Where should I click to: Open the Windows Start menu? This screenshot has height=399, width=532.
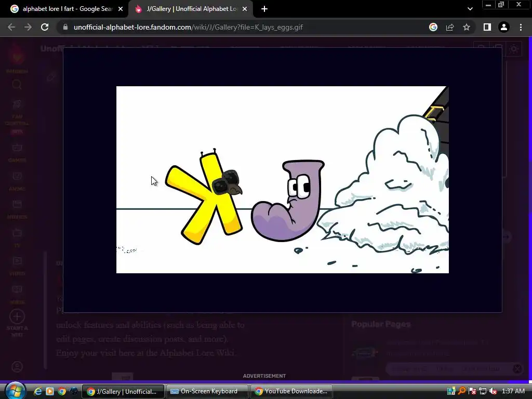tap(15, 391)
